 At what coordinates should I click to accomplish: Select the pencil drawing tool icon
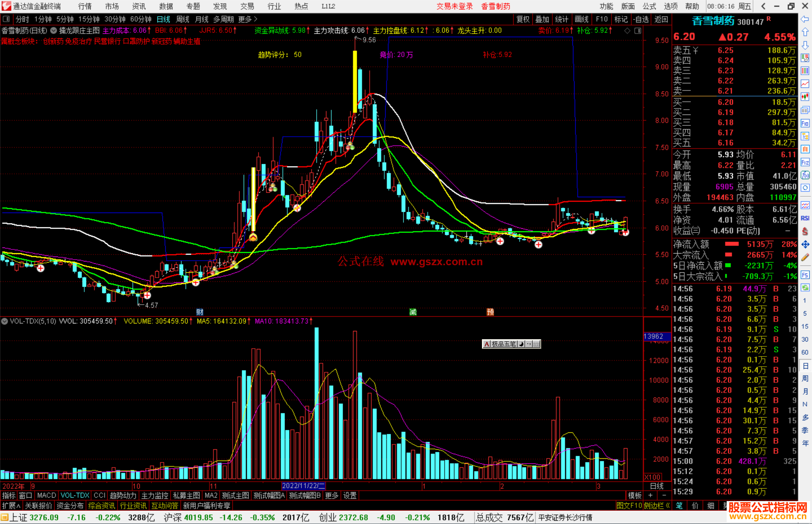[x=805, y=258]
